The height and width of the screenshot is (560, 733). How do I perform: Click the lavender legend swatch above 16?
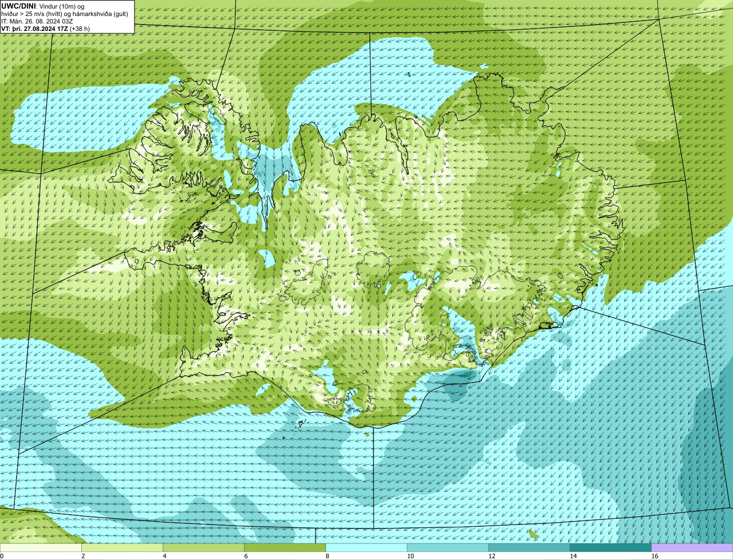[x=692, y=548]
